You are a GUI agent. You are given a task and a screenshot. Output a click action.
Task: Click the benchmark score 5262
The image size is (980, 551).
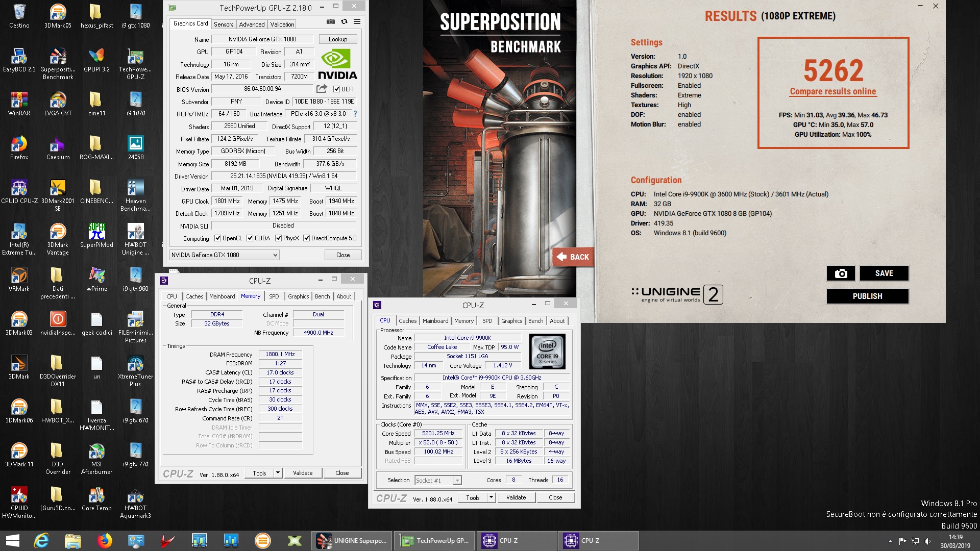833,70
